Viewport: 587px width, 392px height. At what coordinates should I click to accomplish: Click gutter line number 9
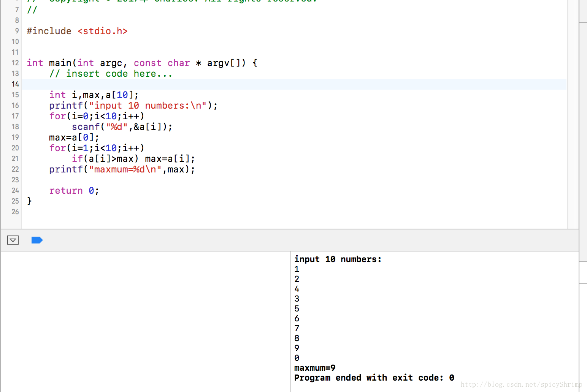pos(17,31)
